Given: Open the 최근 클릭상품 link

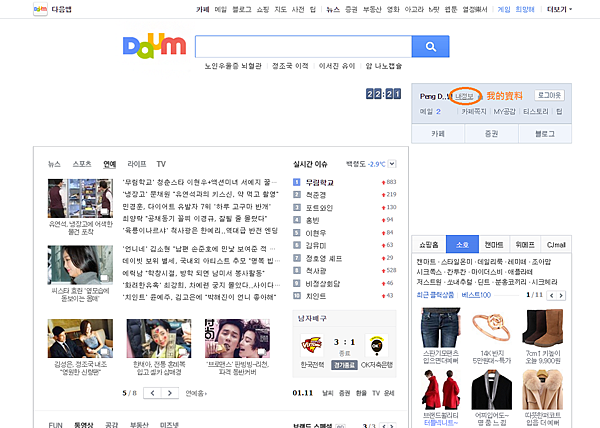Looking at the screenshot, I should coord(435,295).
